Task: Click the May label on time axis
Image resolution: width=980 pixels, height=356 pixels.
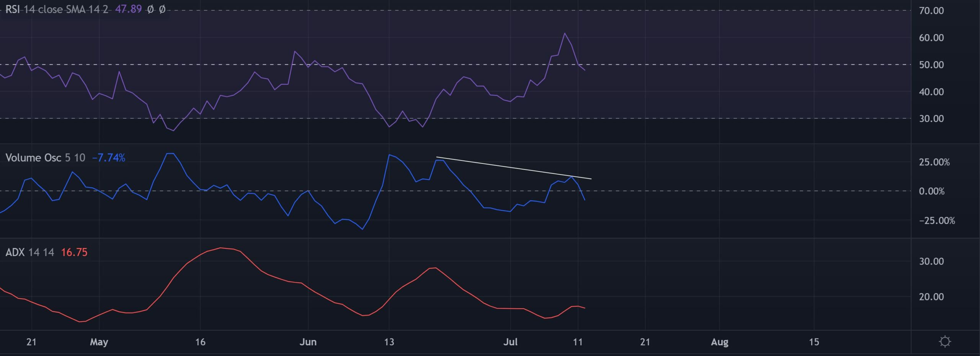Action: pyautogui.click(x=99, y=342)
